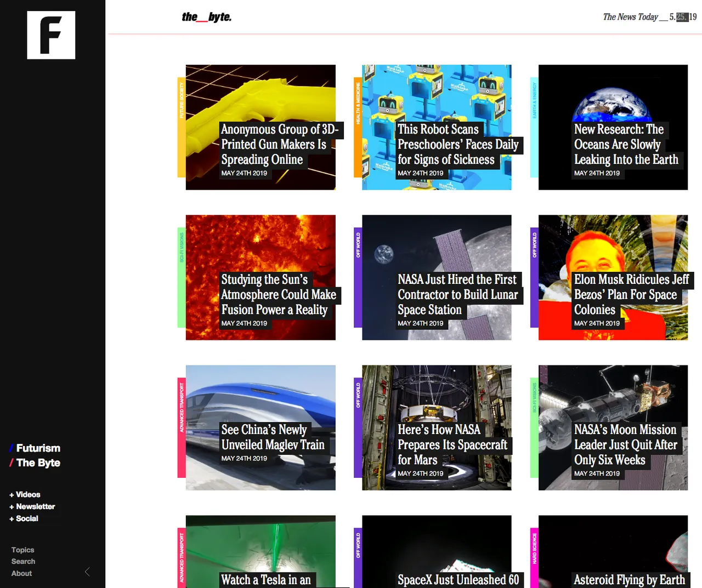Click Advanced Transport tag beside Maglev article

tap(182, 427)
